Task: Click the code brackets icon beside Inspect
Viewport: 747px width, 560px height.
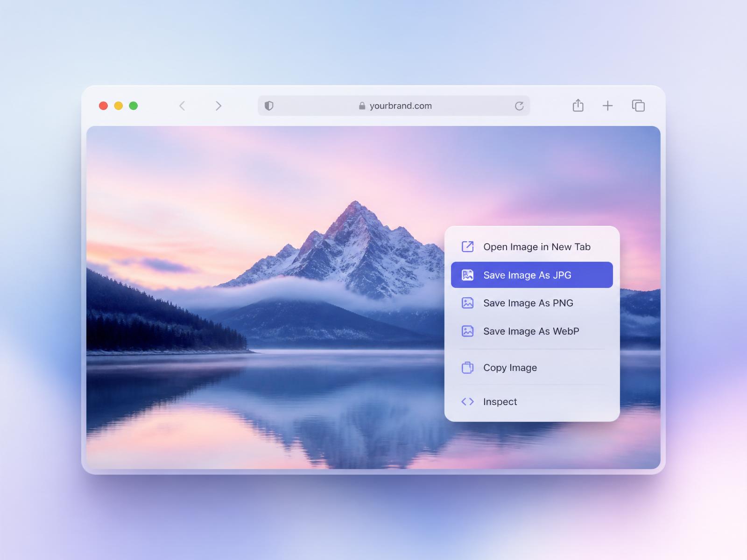Action: click(x=467, y=401)
